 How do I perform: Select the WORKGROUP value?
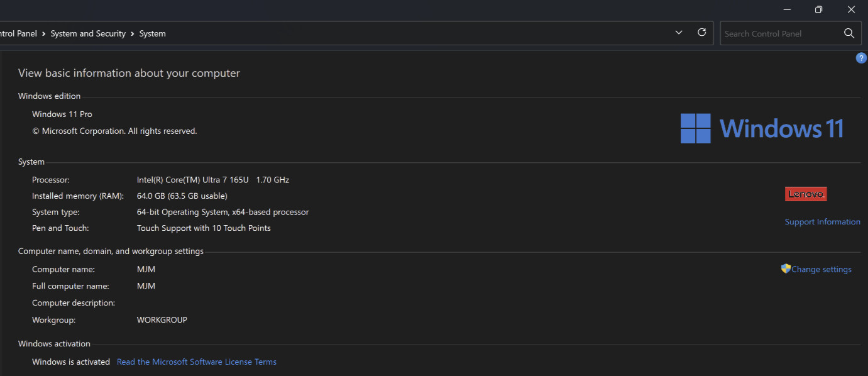point(162,320)
